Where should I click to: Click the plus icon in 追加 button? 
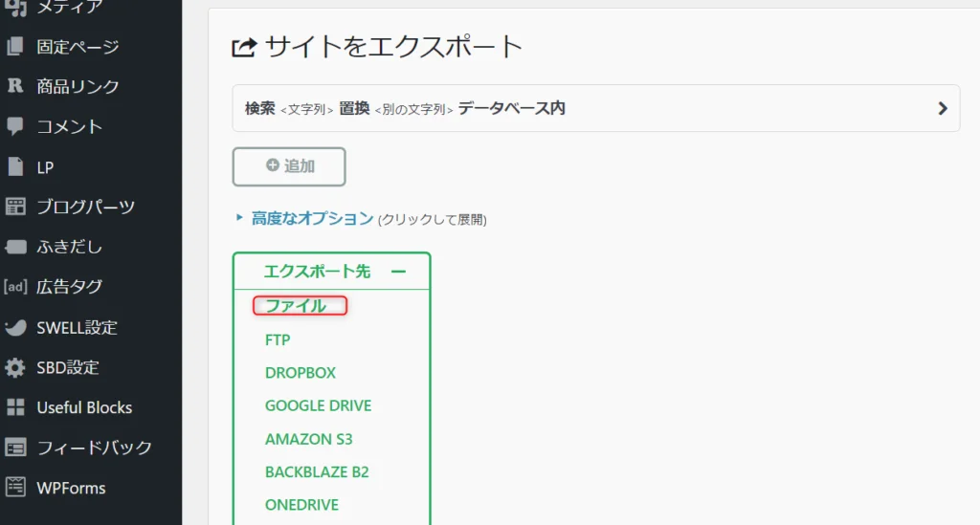273,165
